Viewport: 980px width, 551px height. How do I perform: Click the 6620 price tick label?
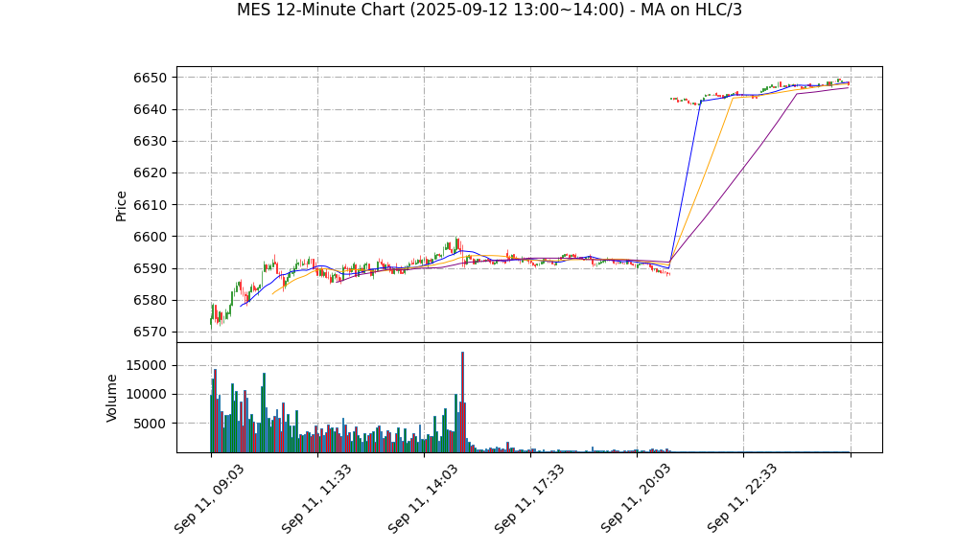(x=150, y=173)
